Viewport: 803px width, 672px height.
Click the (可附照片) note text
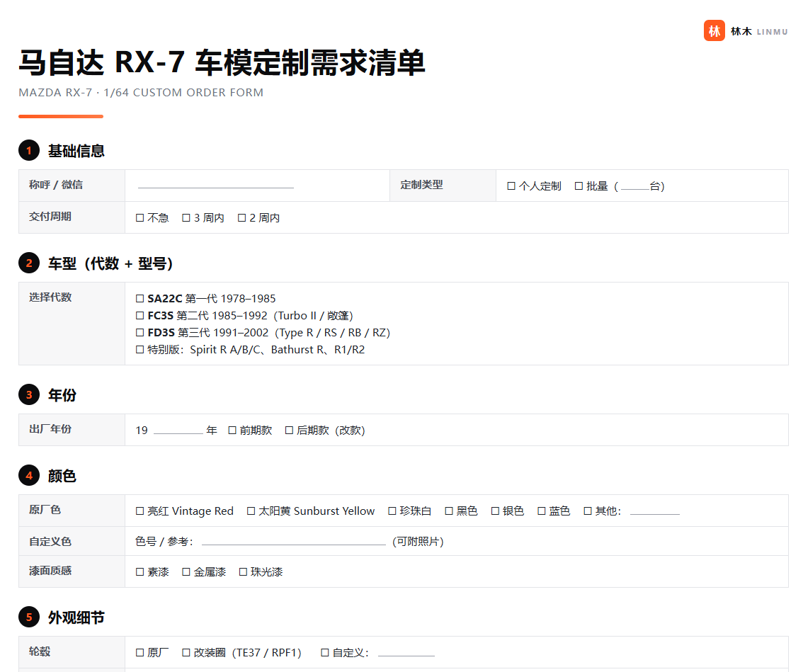click(x=418, y=542)
